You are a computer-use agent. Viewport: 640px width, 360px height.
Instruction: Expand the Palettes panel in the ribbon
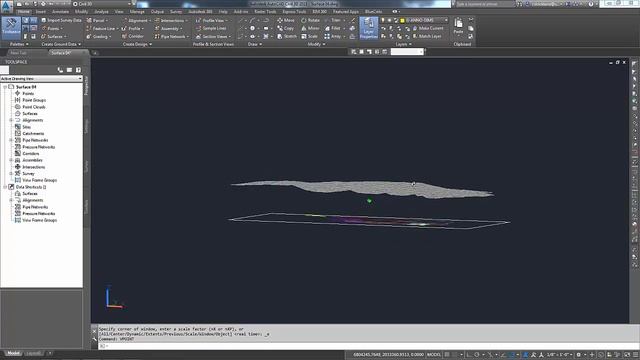point(19,44)
